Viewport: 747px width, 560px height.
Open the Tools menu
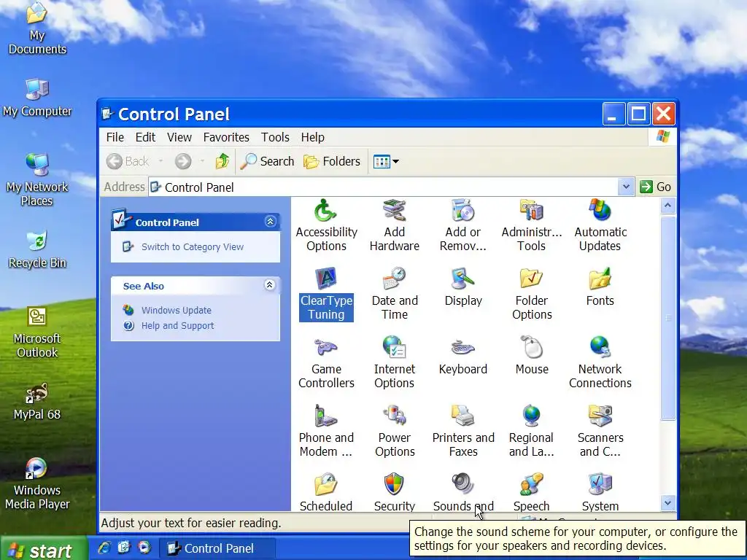pyautogui.click(x=275, y=137)
